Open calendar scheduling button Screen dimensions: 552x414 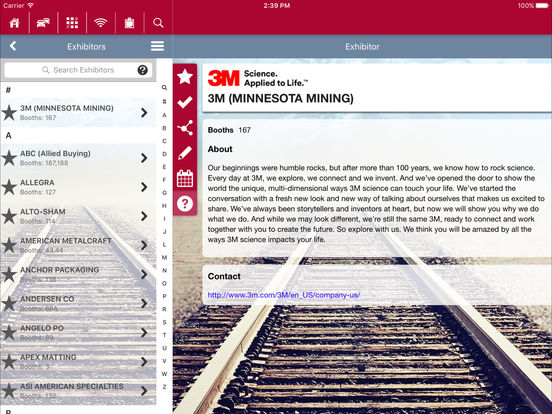coord(185,178)
